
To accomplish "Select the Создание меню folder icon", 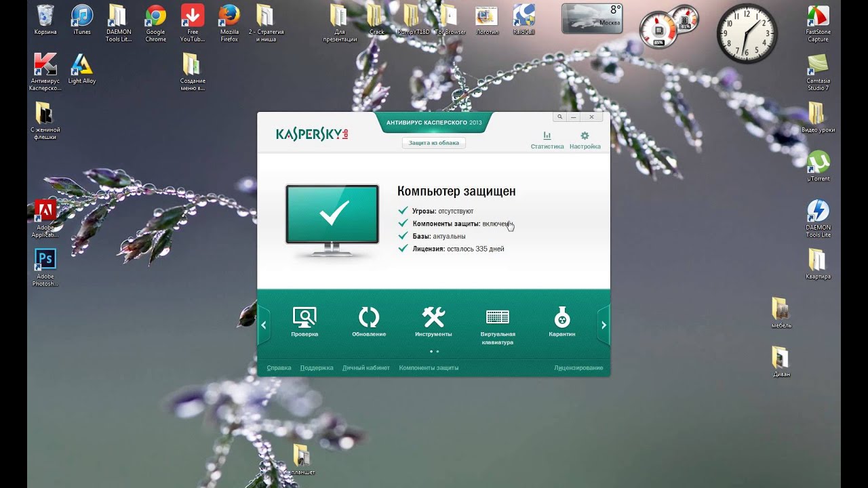I will (x=193, y=73).
